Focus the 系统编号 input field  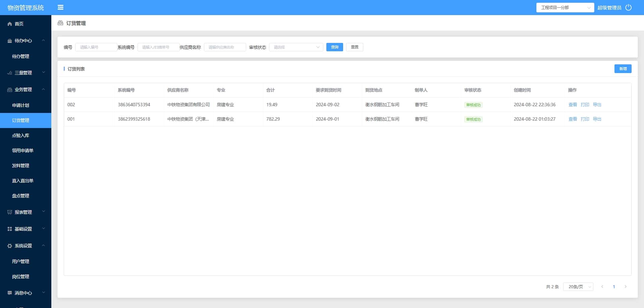[x=158, y=47]
